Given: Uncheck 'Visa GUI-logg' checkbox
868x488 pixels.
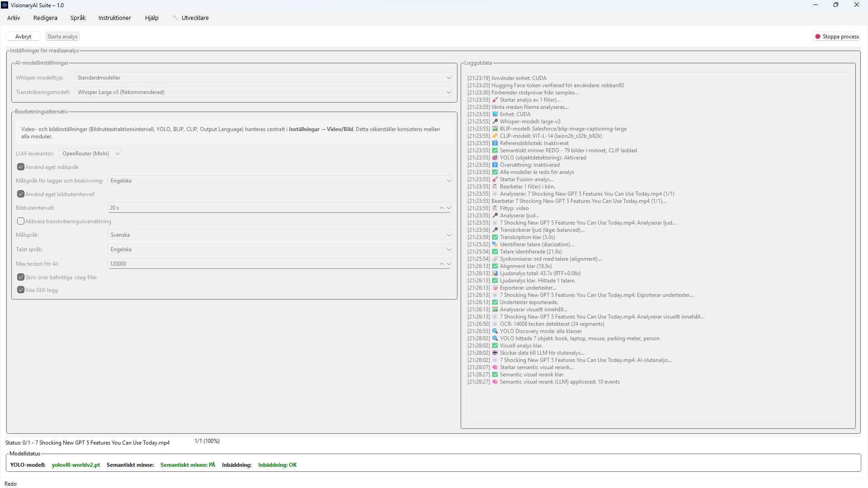Looking at the screenshot, I should point(21,290).
